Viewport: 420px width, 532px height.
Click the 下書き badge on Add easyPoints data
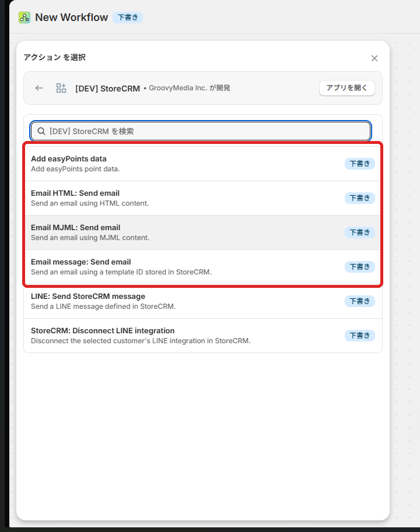point(360,164)
